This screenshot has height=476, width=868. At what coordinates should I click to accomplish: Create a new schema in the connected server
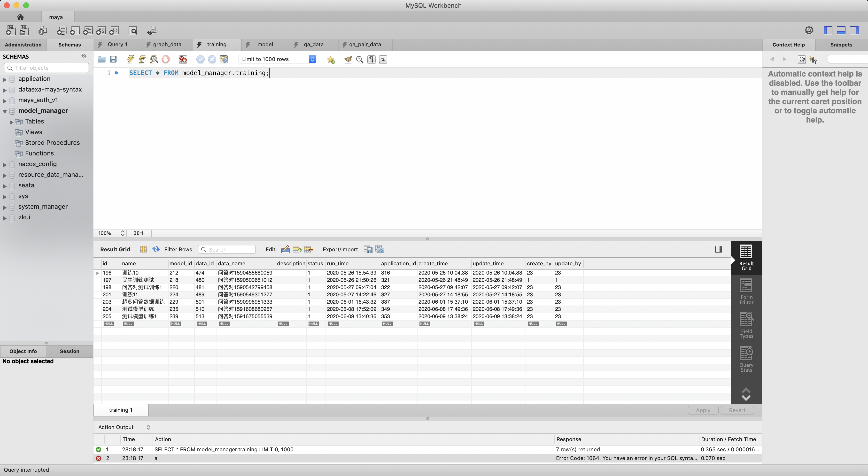tap(62, 30)
